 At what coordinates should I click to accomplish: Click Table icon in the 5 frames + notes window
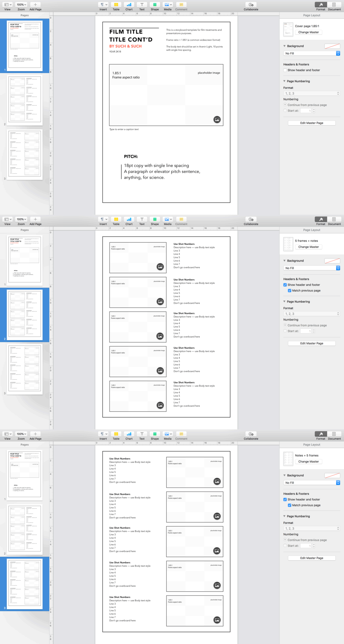(116, 219)
